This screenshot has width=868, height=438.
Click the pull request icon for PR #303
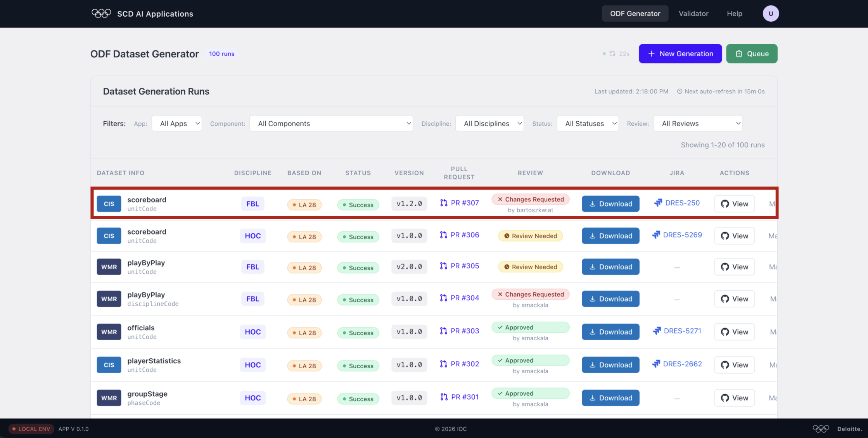point(444,331)
